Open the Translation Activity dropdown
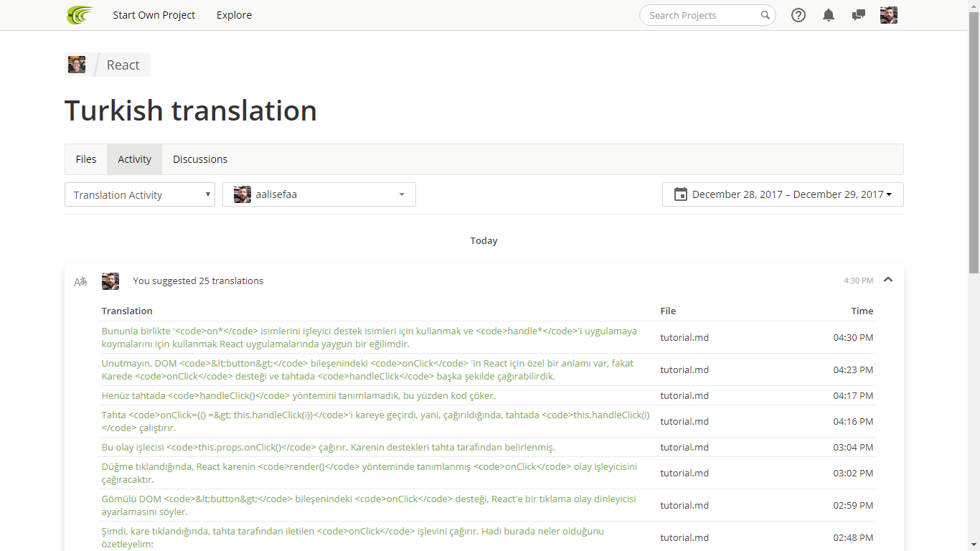The image size is (980, 551). coord(140,194)
